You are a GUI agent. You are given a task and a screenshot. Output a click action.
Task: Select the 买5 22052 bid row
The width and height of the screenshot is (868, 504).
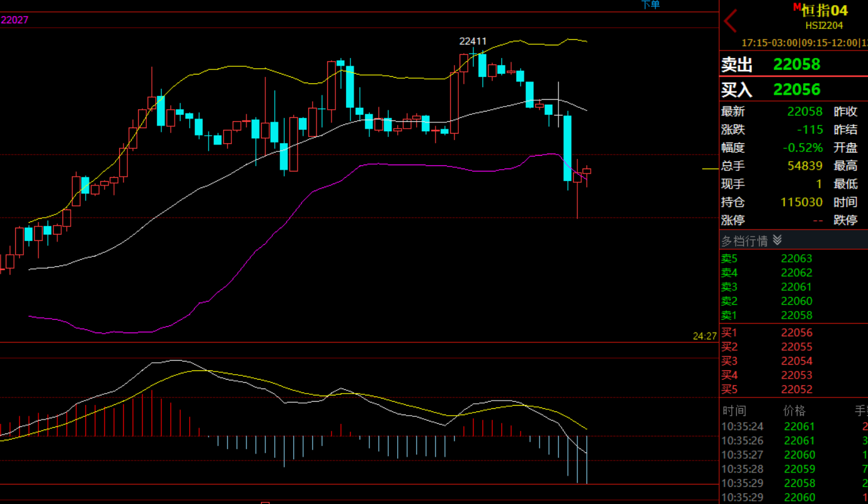(x=794, y=390)
